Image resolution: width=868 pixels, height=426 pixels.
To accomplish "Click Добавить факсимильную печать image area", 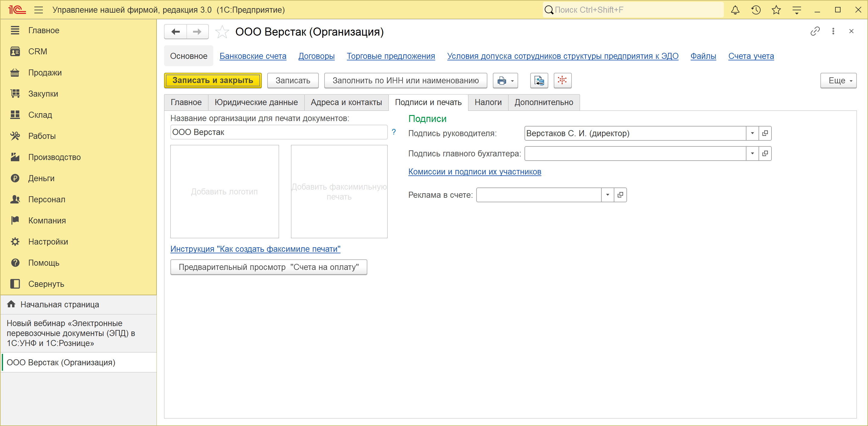I will click(339, 192).
